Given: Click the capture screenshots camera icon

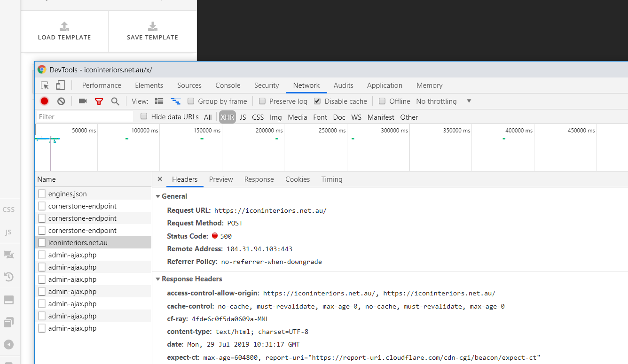Looking at the screenshot, I should point(83,101).
